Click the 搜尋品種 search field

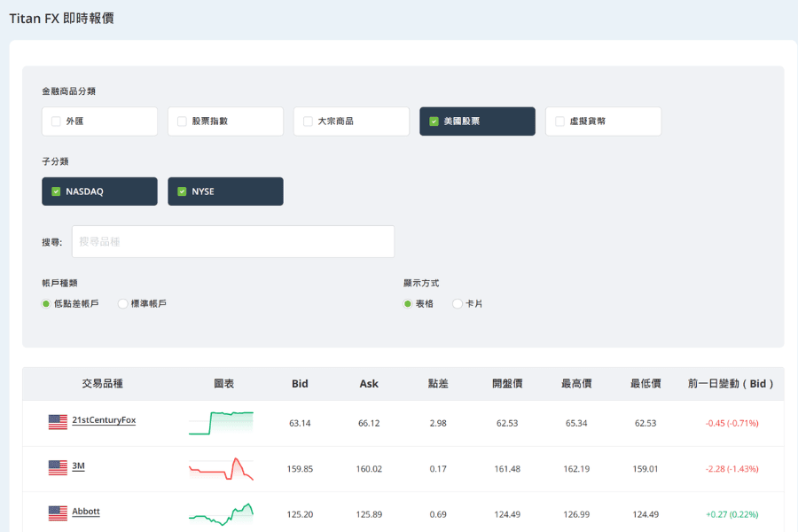click(233, 242)
